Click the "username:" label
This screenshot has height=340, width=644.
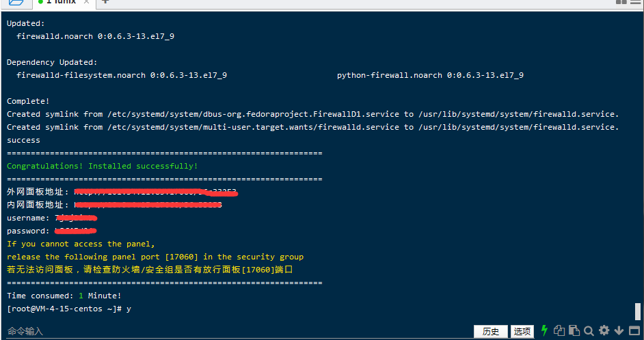(x=28, y=218)
